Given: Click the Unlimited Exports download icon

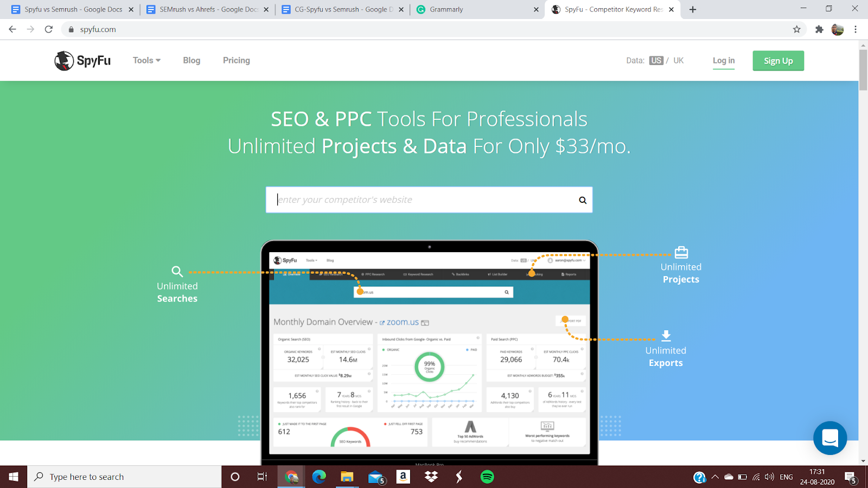Looking at the screenshot, I should (x=666, y=336).
